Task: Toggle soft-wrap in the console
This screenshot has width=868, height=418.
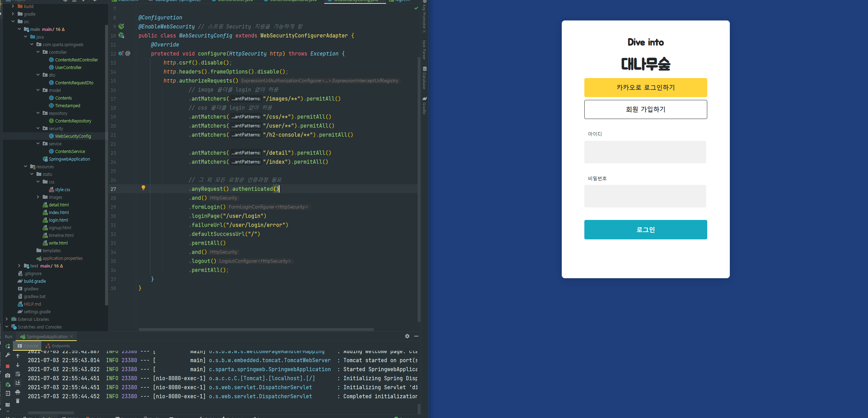Action: 18,374
